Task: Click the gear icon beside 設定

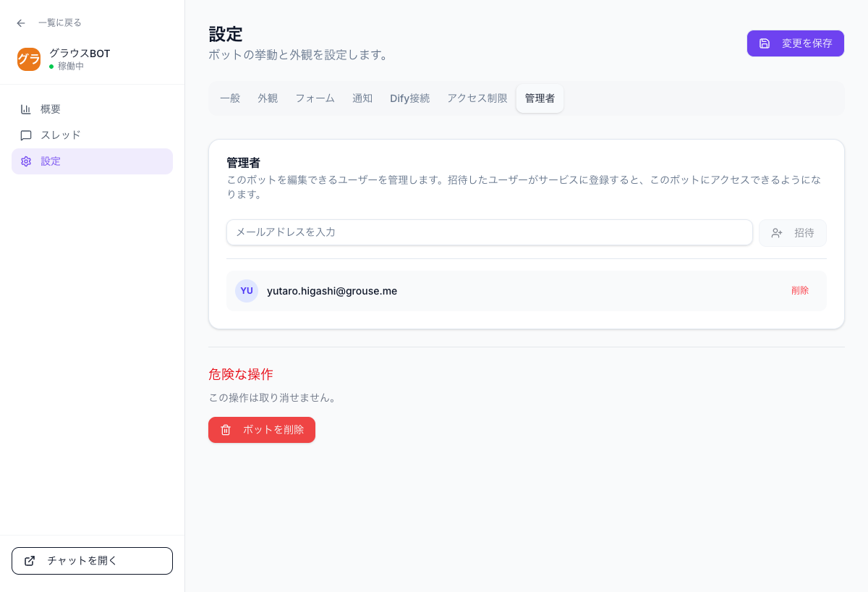Action: tap(26, 161)
